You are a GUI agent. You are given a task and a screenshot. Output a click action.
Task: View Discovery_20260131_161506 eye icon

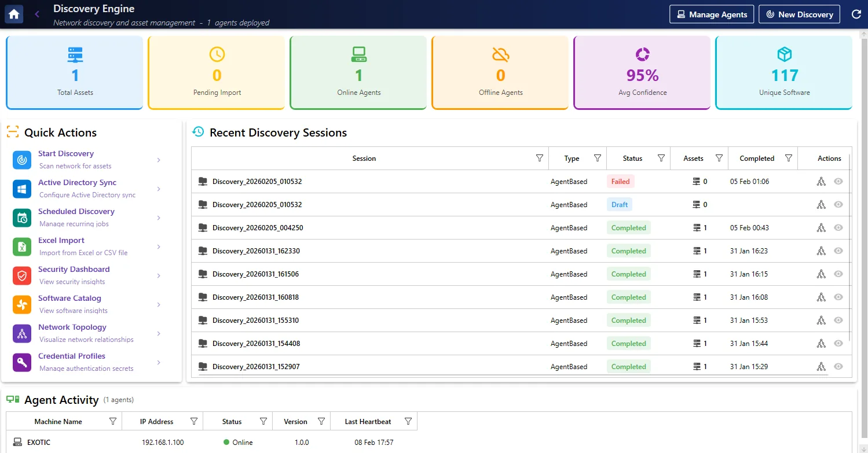pyautogui.click(x=838, y=274)
